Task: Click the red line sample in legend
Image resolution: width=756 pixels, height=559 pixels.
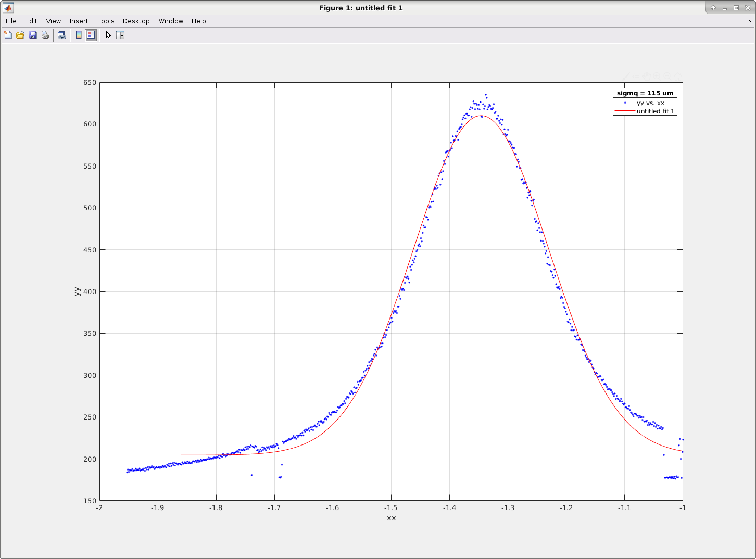Action: tap(625, 111)
